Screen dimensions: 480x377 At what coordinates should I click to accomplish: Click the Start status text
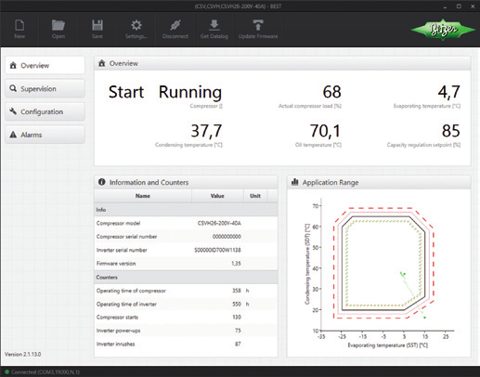coord(126,92)
